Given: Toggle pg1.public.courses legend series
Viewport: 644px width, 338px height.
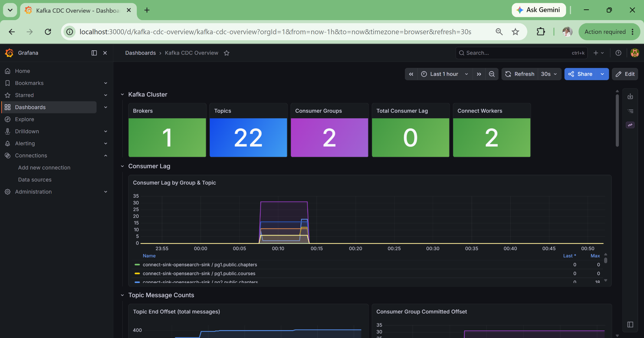Looking at the screenshot, I should point(199,274).
